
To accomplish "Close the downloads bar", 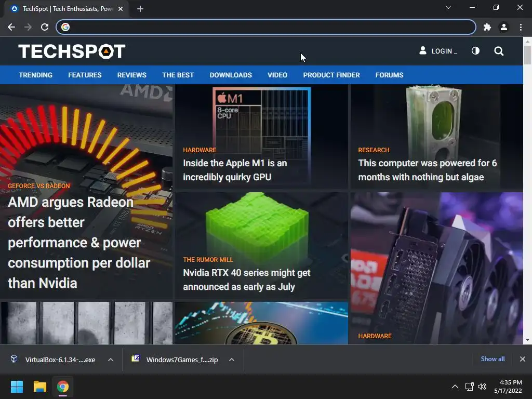I will click(523, 359).
